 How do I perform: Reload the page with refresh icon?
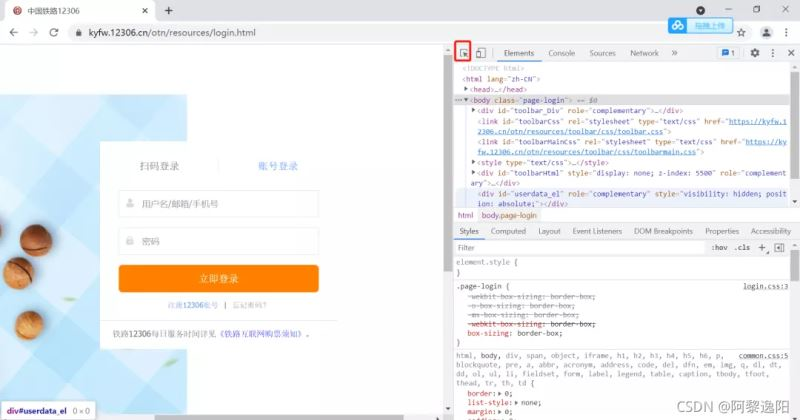54,32
